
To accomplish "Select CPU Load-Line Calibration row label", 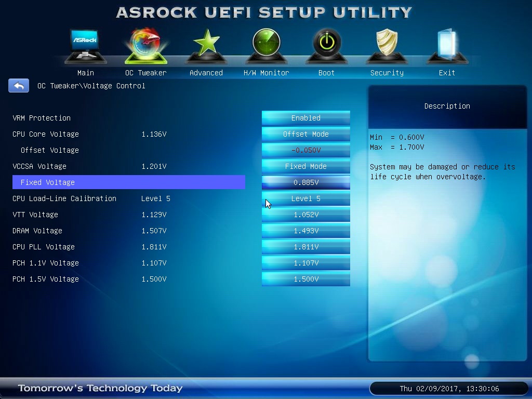I will (64, 198).
